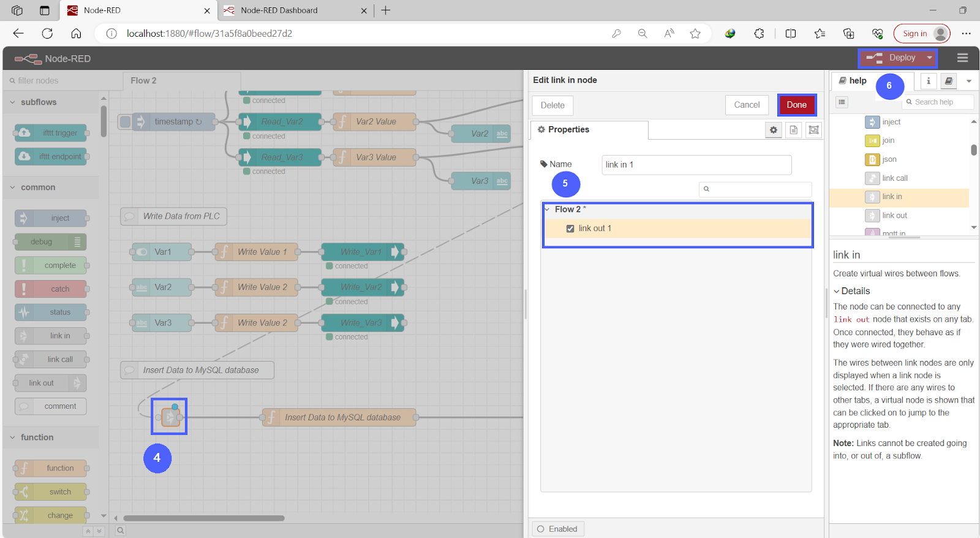Select the Insert Data to MySQL database function node
The image size is (980, 538).
tap(339, 418)
